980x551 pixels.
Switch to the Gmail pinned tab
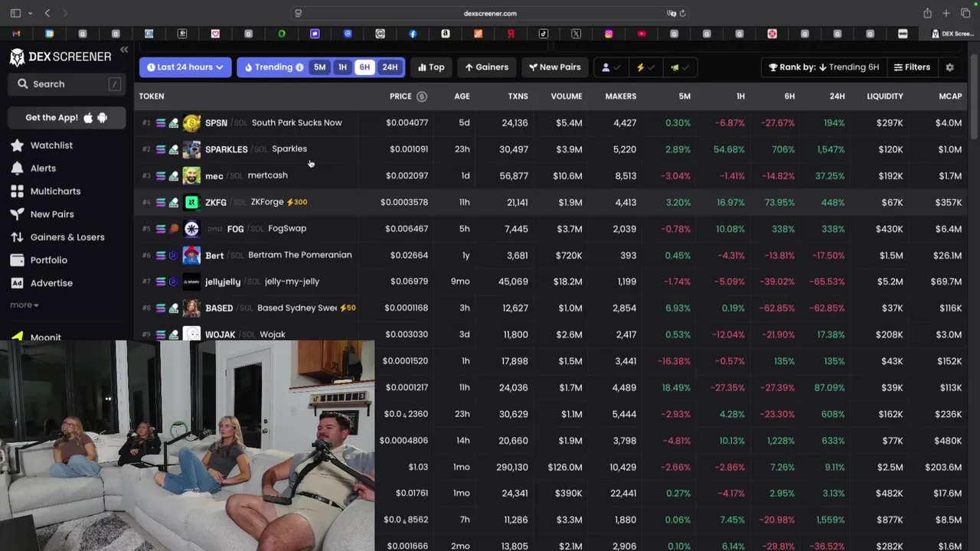[16, 34]
